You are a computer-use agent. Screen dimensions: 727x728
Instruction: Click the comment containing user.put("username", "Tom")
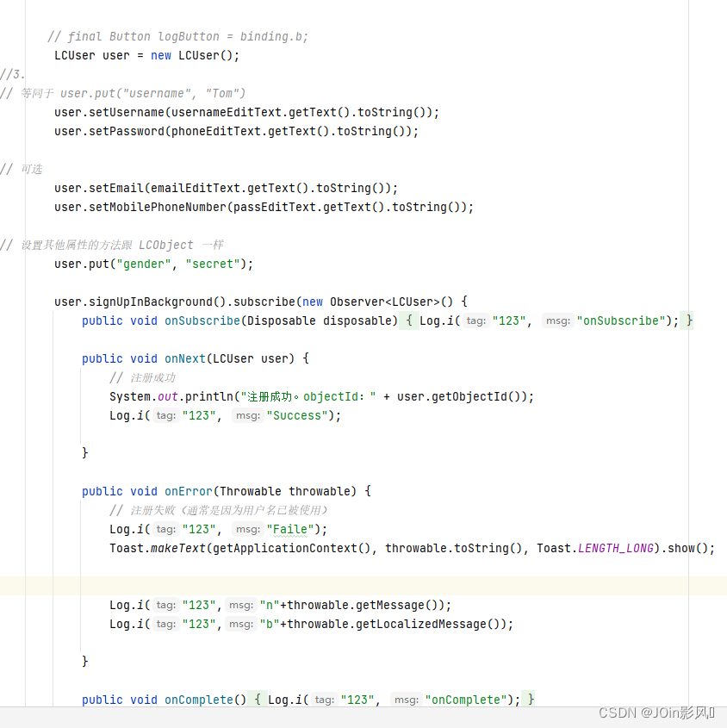(123, 93)
